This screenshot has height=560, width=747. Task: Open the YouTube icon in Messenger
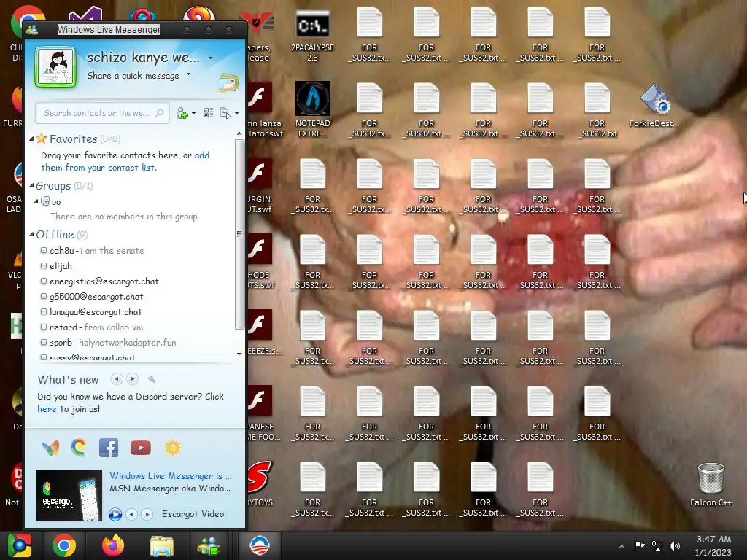[x=141, y=448]
